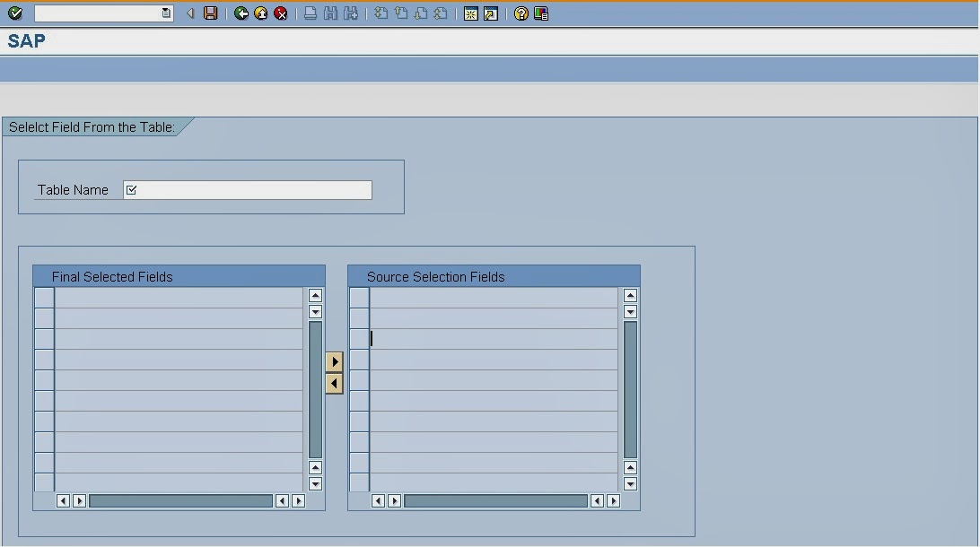The image size is (980, 547).
Task: Customize local layout via the layout icon
Action: (x=538, y=13)
